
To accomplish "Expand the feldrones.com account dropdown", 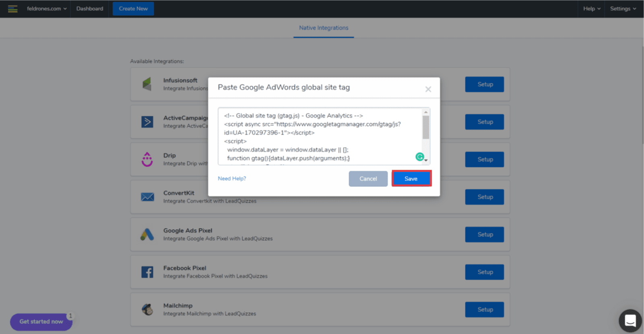I will pos(47,8).
